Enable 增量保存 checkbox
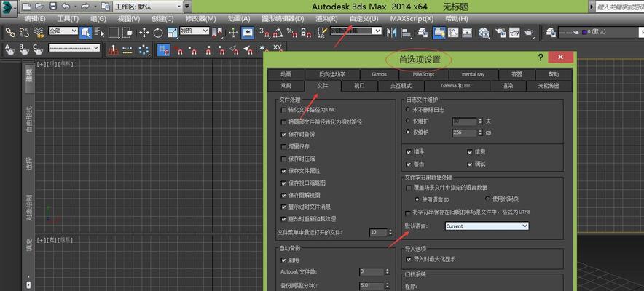644x291 pixels. point(283,146)
